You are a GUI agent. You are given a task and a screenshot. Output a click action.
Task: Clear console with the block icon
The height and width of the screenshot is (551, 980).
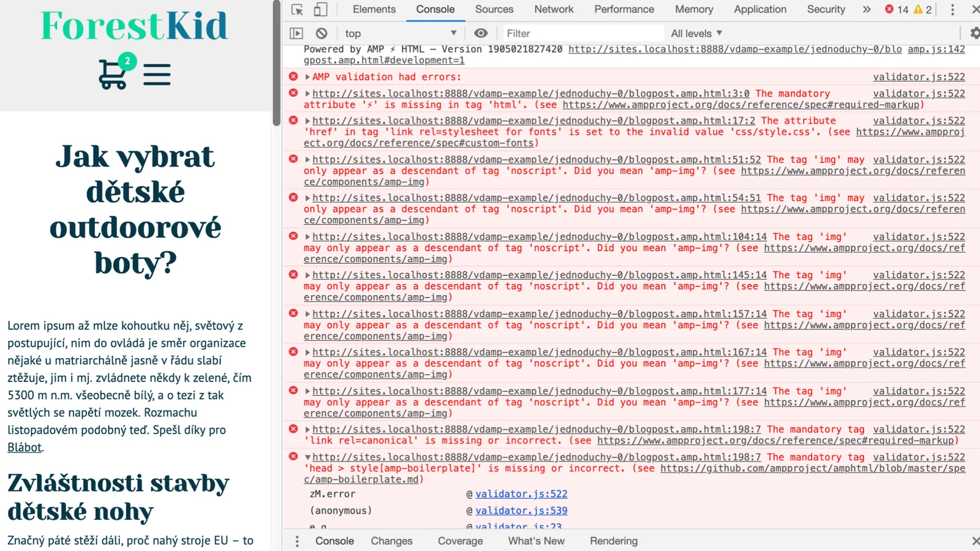[x=322, y=34]
